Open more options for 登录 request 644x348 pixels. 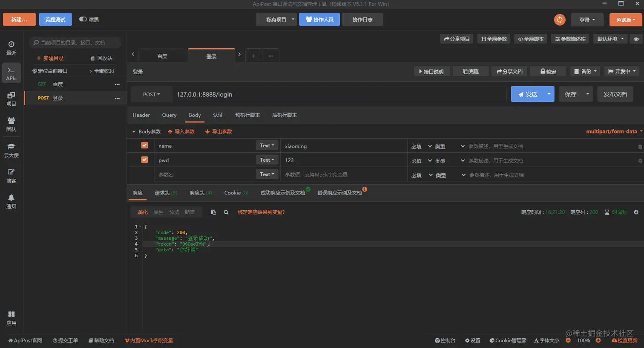point(117,99)
